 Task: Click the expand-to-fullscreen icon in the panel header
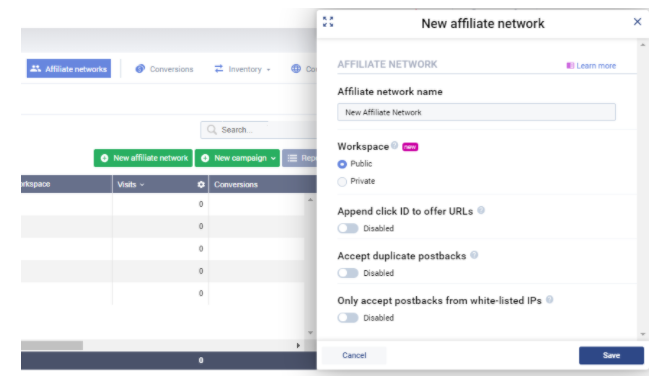(x=328, y=22)
